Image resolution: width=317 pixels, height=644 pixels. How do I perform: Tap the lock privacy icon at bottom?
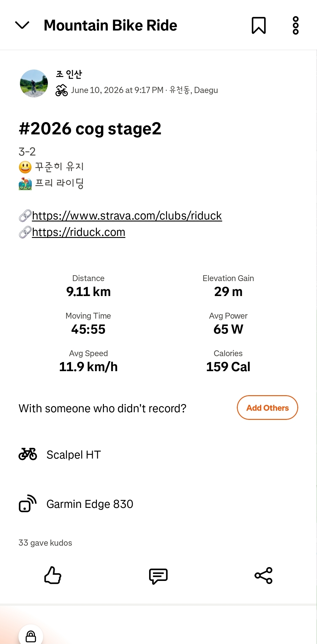pos(31,636)
